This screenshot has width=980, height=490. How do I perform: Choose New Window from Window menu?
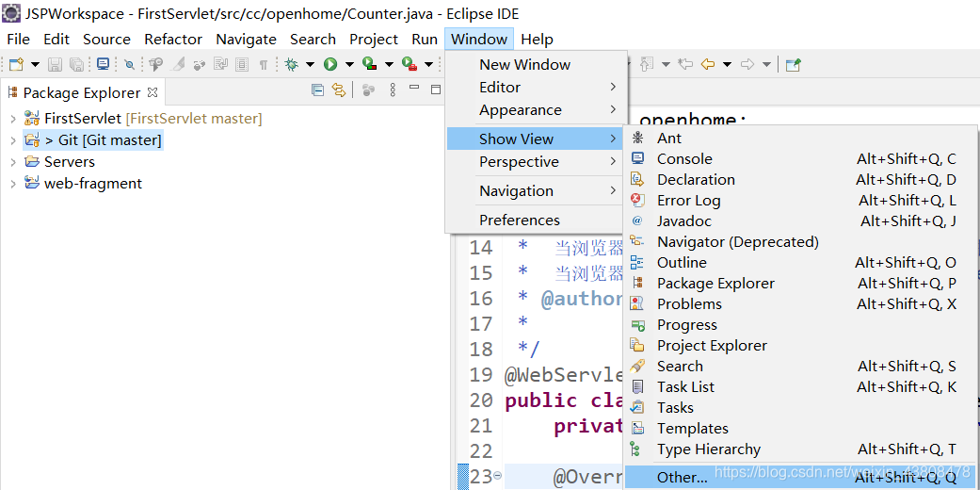536,64
